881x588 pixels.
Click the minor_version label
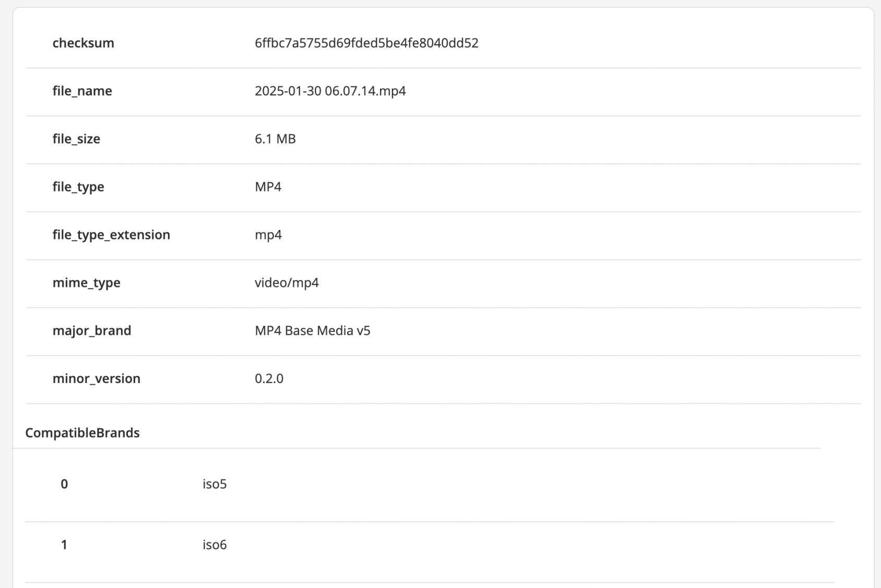[x=96, y=379]
